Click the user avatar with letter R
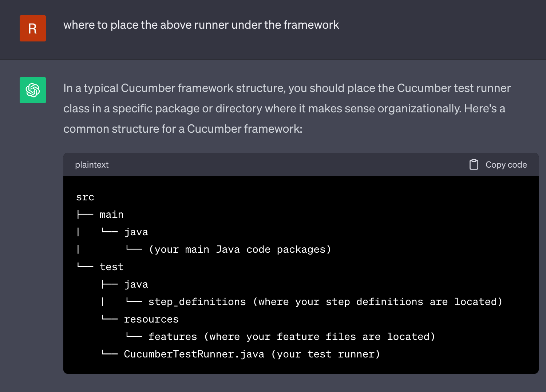This screenshot has height=392, width=546. click(33, 28)
